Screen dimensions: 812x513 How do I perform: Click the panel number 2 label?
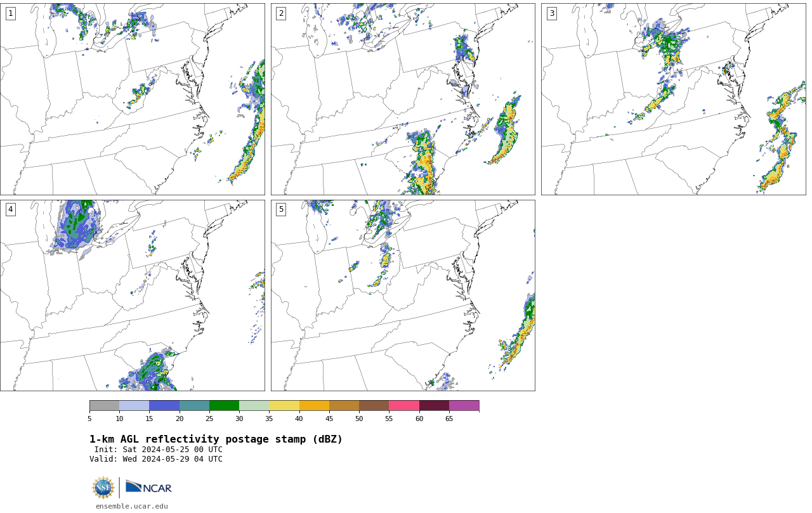click(x=281, y=13)
